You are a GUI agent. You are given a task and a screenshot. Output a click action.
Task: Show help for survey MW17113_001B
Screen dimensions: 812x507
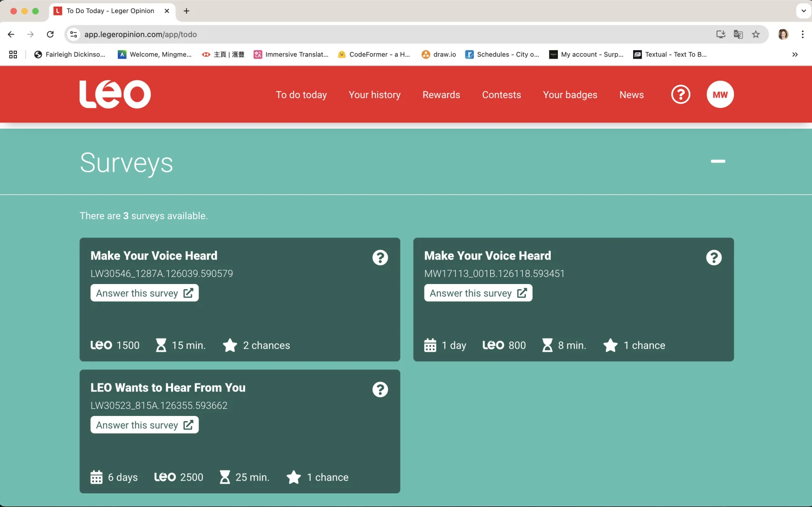tap(713, 257)
